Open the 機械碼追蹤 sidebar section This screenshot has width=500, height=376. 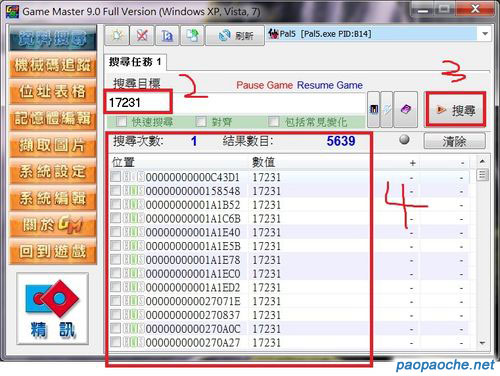tap(53, 65)
